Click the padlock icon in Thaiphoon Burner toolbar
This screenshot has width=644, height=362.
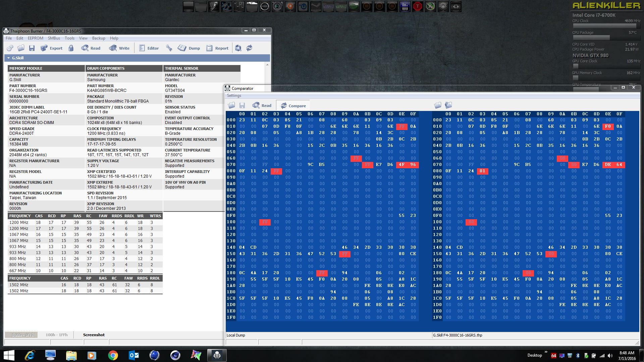coord(71,48)
